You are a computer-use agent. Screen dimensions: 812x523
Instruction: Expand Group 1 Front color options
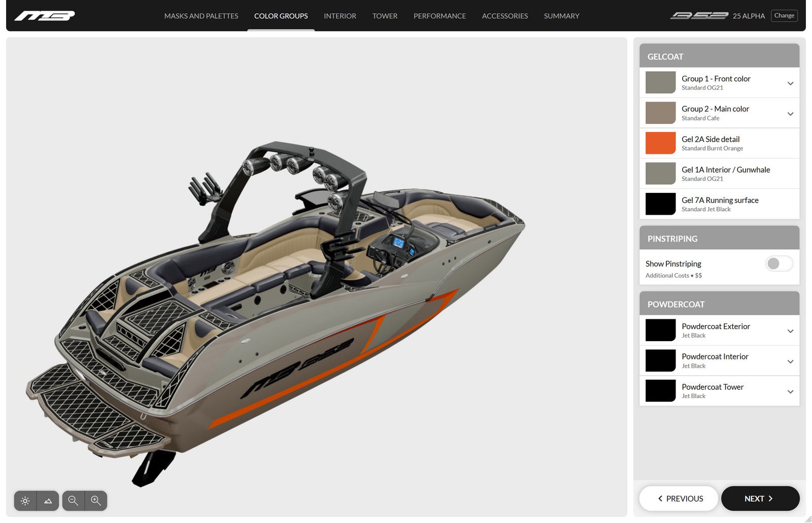coord(790,83)
